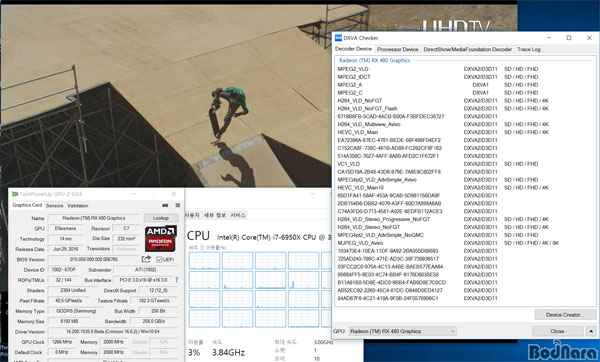Click the DXVA Checker title bar app icon

(x=338, y=38)
